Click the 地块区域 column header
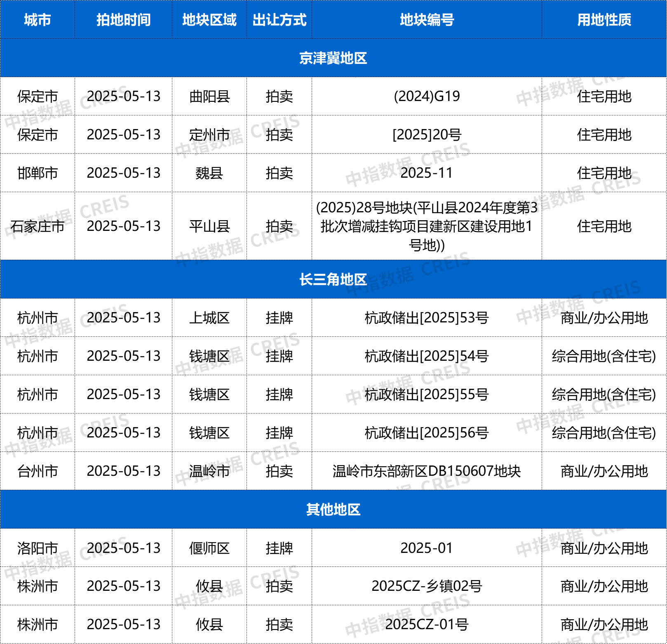 tap(209, 20)
